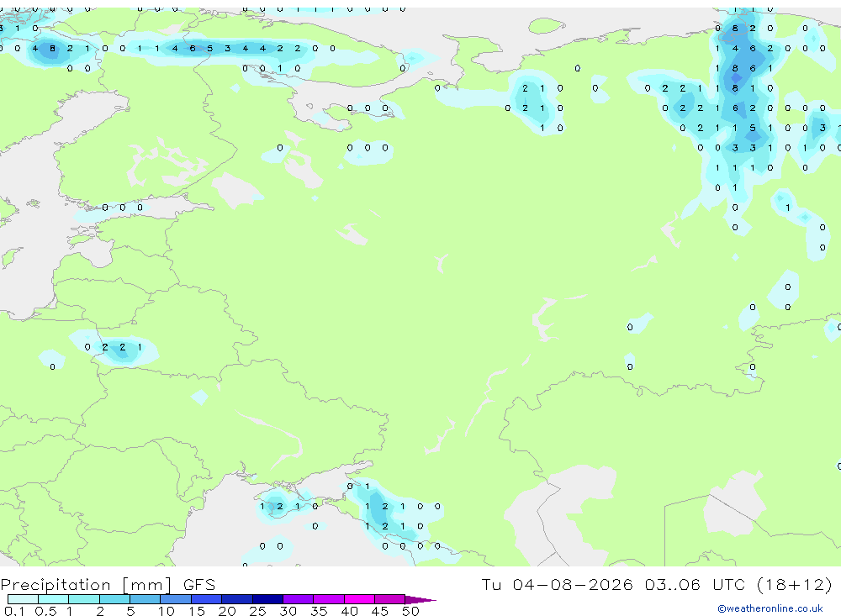
Task: Click the 40–45 mm legend color swatch
Action: click(x=359, y=599)
